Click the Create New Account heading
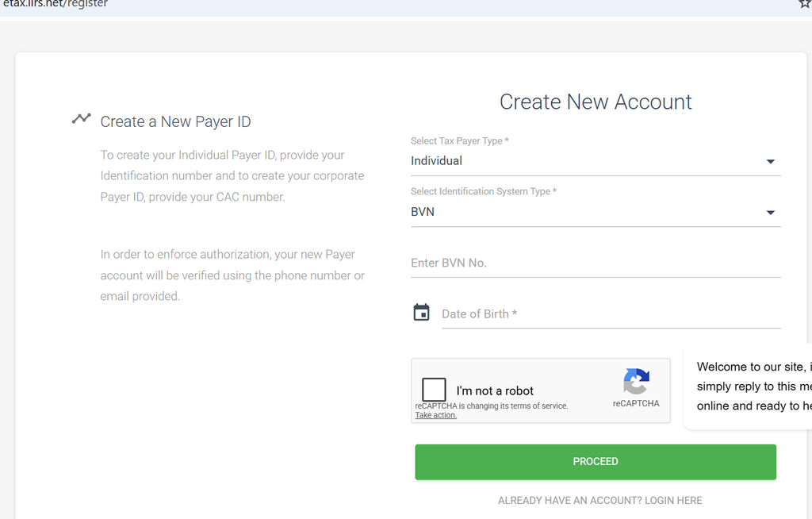Screen dimensions: 812x519 (596, 102)
